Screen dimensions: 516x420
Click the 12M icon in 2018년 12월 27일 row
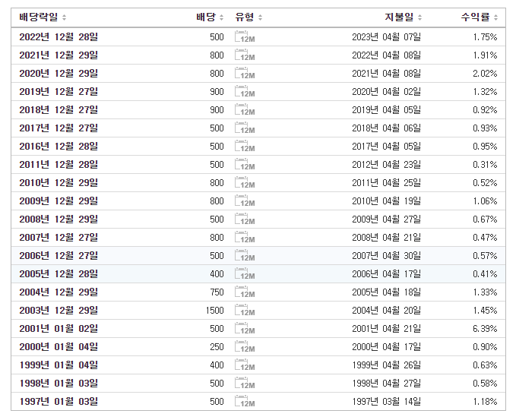245,110
